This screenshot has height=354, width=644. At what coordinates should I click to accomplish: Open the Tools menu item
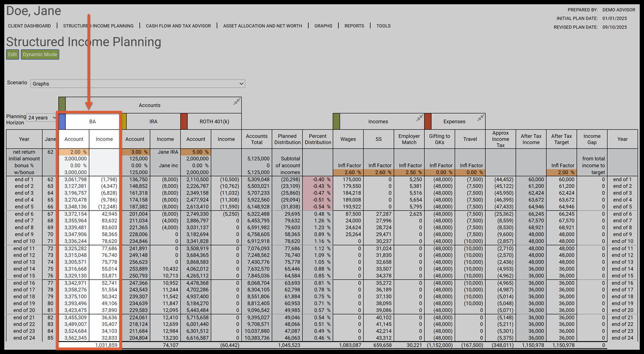point(384,26)
